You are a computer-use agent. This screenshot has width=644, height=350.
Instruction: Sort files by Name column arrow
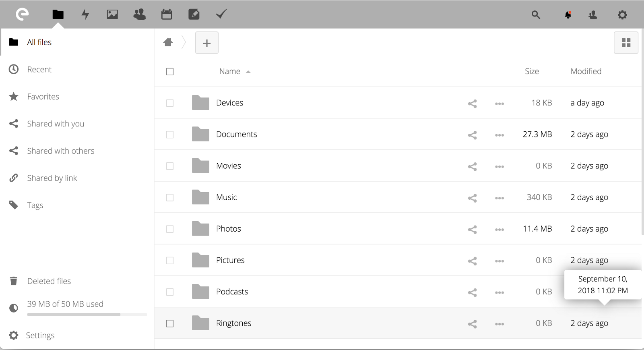(x=248, y=72)
